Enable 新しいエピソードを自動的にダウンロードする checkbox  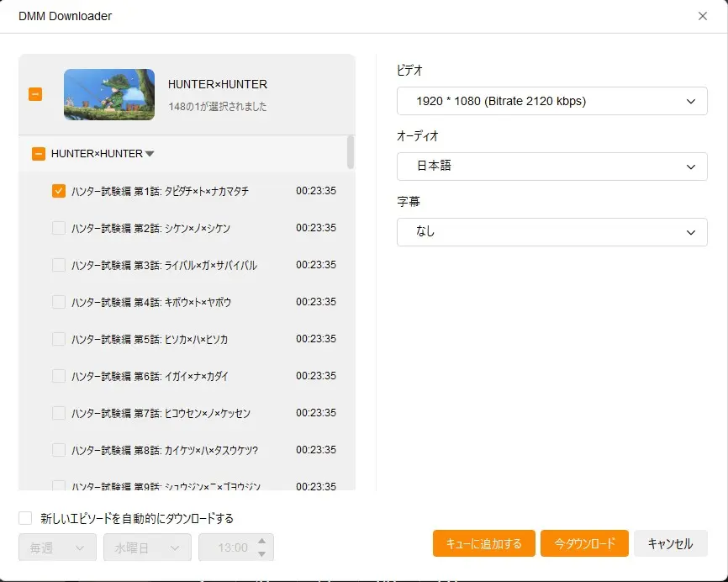(25, 518)
